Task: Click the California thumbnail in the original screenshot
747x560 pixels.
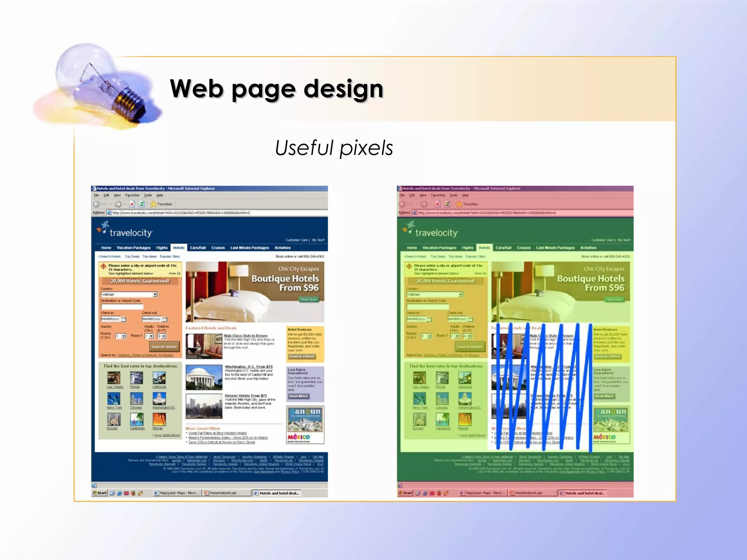Action: pyautogui.click(x=159, y=378)
